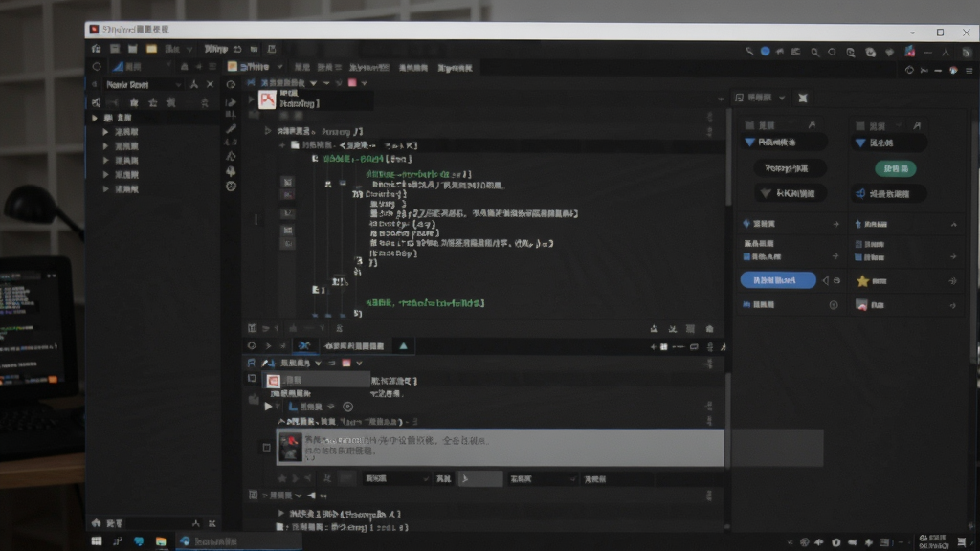
Task: Expand the top-level node in left tree
Action: [95, 118]
